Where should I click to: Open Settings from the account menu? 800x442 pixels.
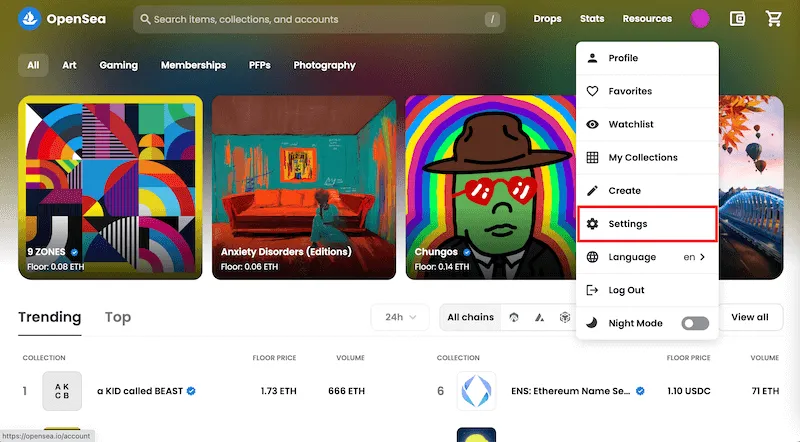pos(647,224)
